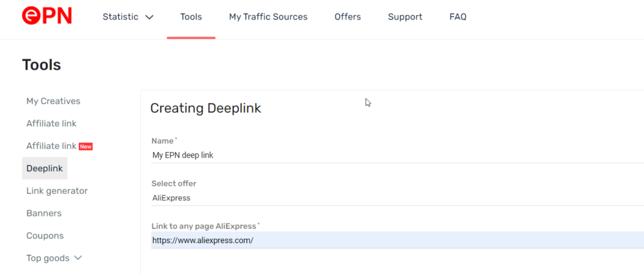Select My Creatives in sidebar
The height and width of the screenshot is (275, 644).
tap(53, 101)
